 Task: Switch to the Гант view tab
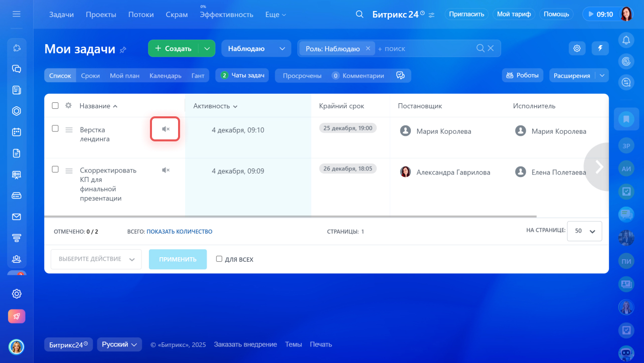pos(198,76)
